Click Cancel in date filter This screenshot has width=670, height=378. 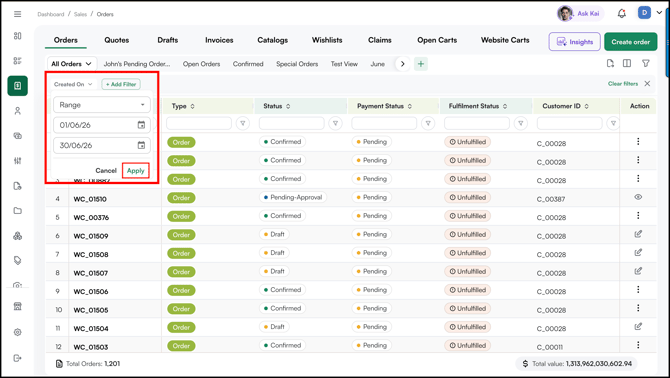click(x=106, y=170)
